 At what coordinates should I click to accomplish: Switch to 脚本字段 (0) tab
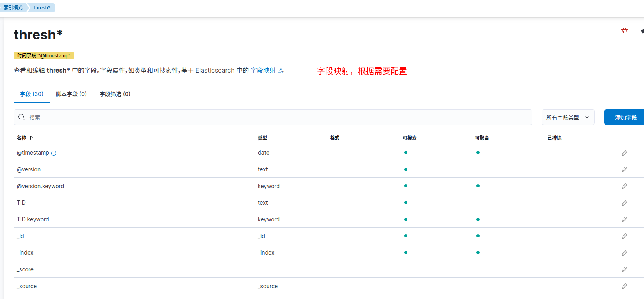click(x=71, y=94)
